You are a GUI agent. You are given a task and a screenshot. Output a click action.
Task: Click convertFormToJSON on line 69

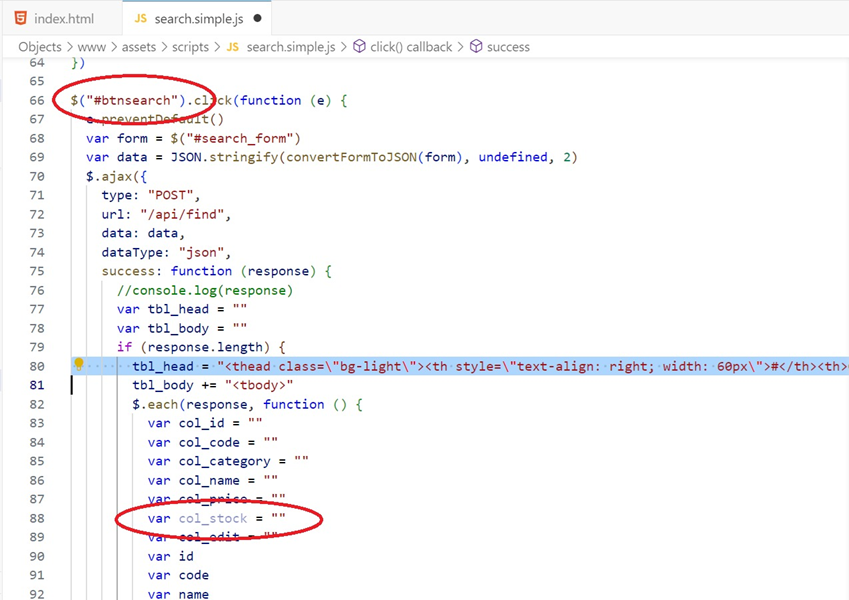[x=351, y=157]
